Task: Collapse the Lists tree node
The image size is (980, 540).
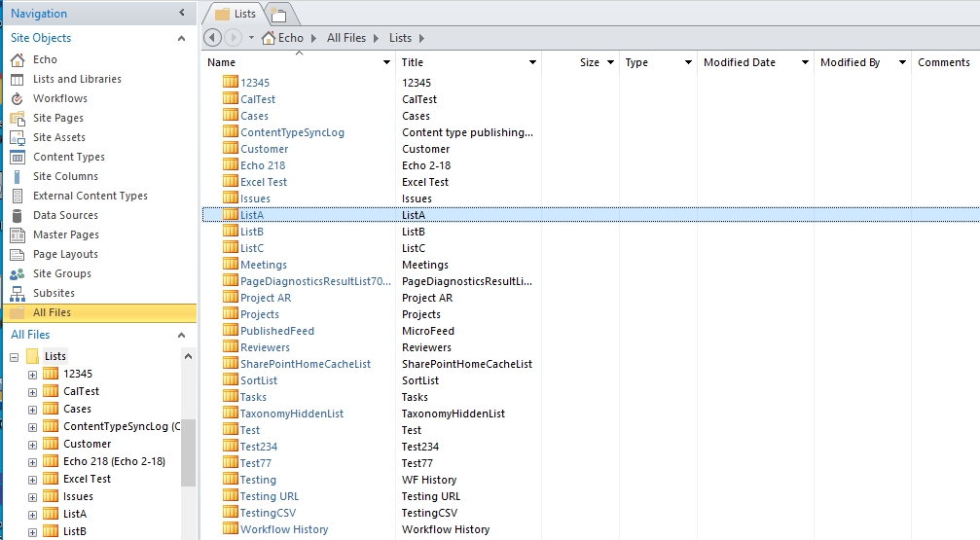Action: pyautogui.click(x=15, y=357)
